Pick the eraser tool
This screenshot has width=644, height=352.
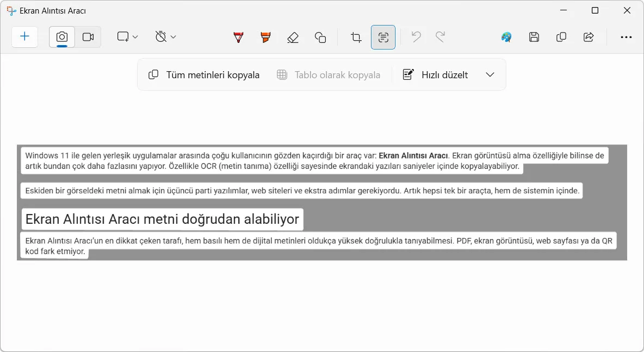293,37
